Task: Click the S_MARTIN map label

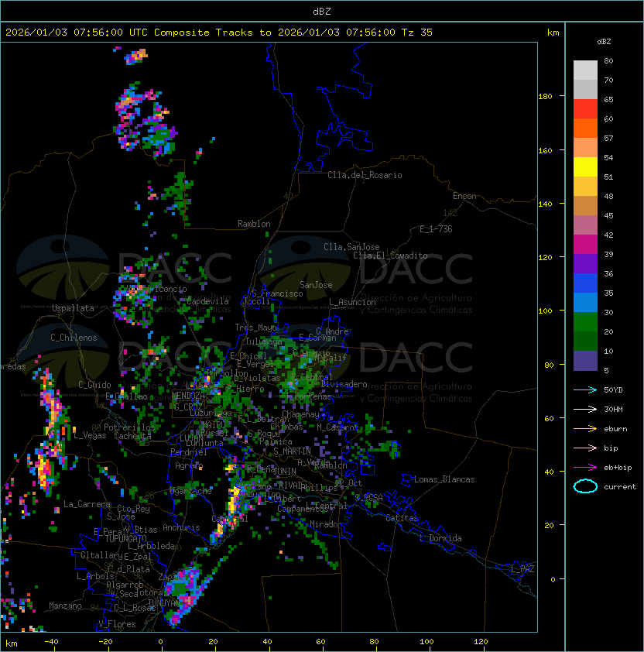Action: (292, 451)
